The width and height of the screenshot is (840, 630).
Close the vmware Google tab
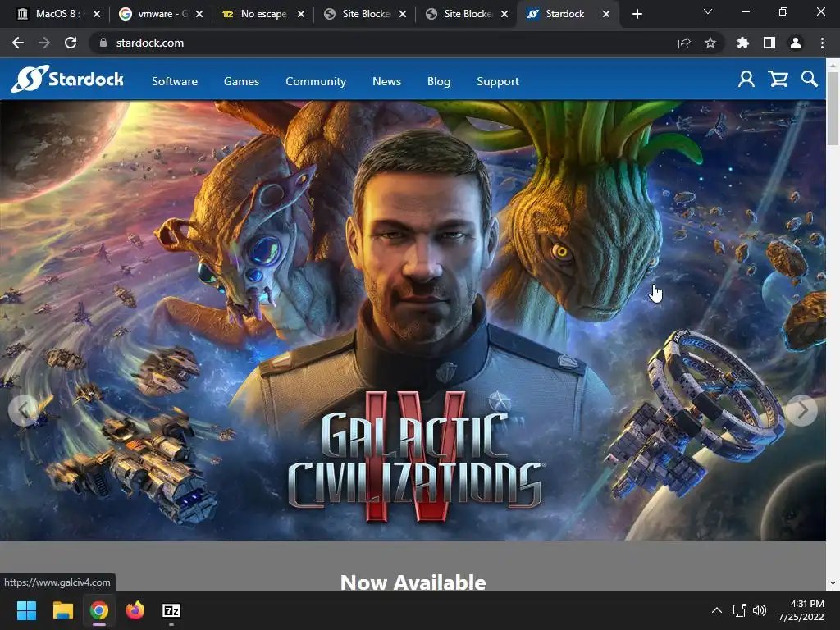[x=199, y=14]
